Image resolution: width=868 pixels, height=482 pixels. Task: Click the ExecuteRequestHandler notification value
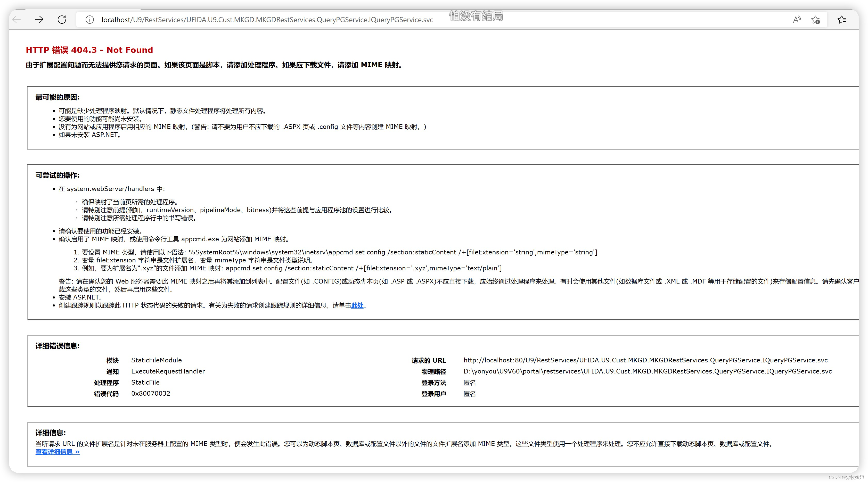(168, 371)
